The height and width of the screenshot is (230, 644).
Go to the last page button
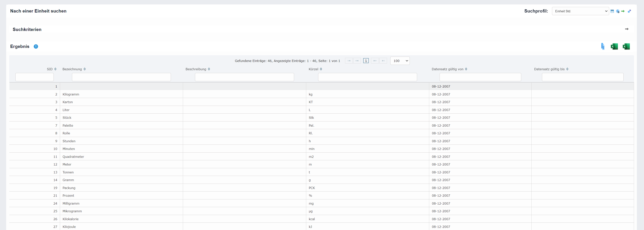point(383,61)
